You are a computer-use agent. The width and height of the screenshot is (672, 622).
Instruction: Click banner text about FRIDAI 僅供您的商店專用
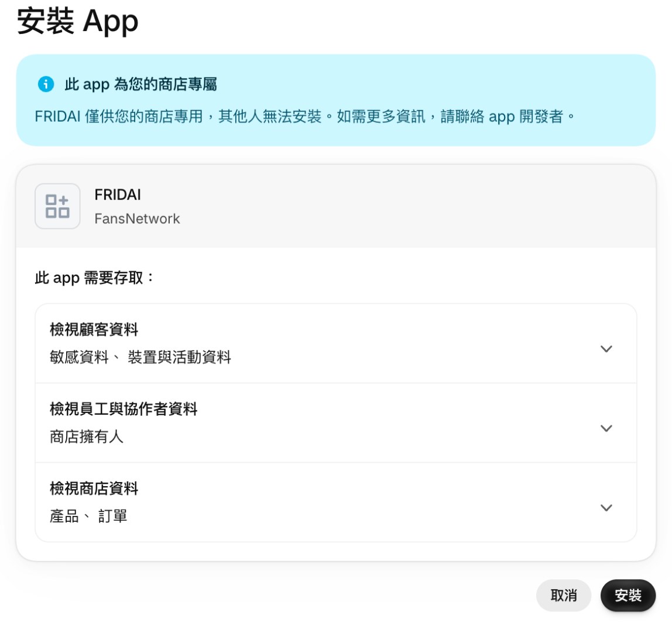304,116
